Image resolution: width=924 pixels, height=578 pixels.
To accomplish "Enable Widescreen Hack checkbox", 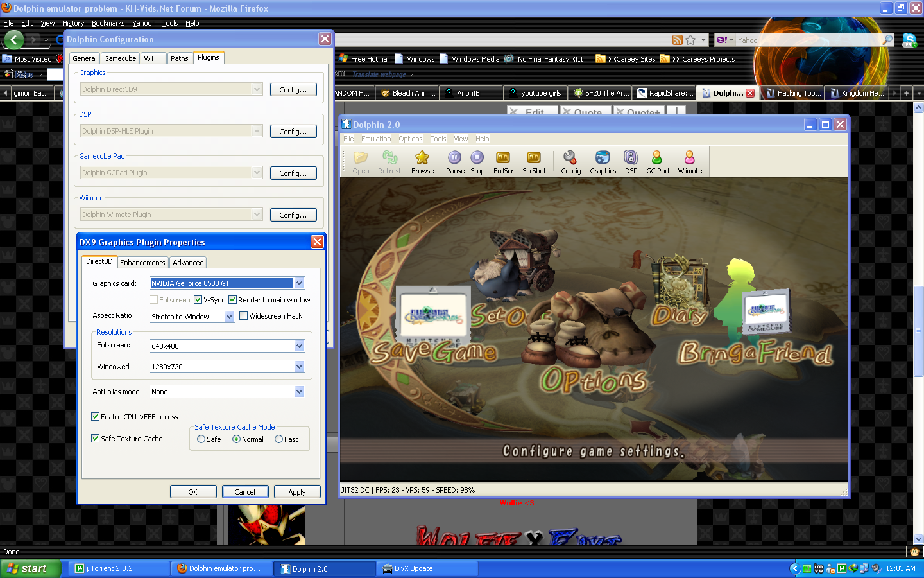I will tap(243, 316).
